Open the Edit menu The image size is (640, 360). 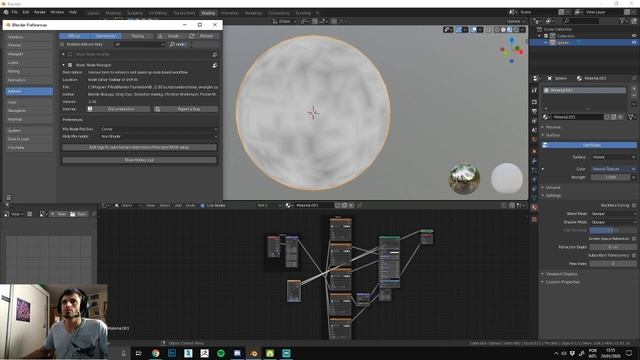pos(26,12)
